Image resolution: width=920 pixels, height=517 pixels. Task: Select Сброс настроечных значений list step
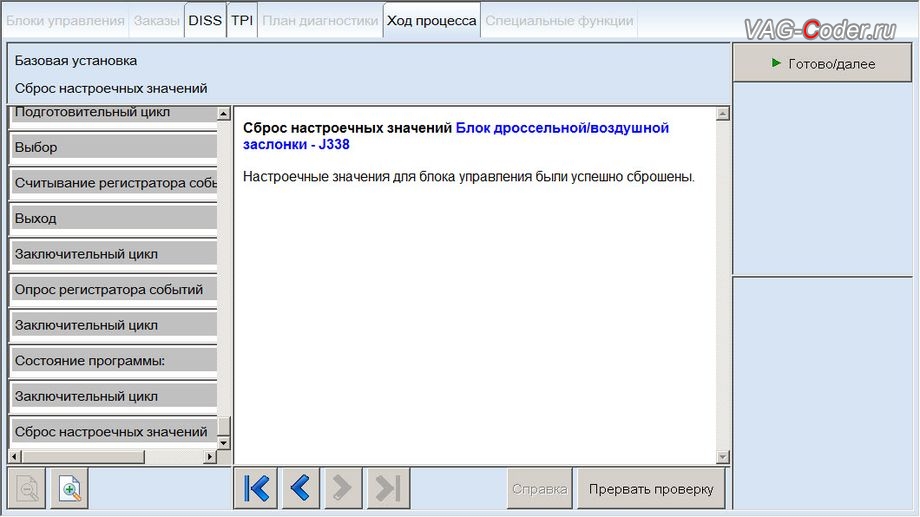coord(114,431)
